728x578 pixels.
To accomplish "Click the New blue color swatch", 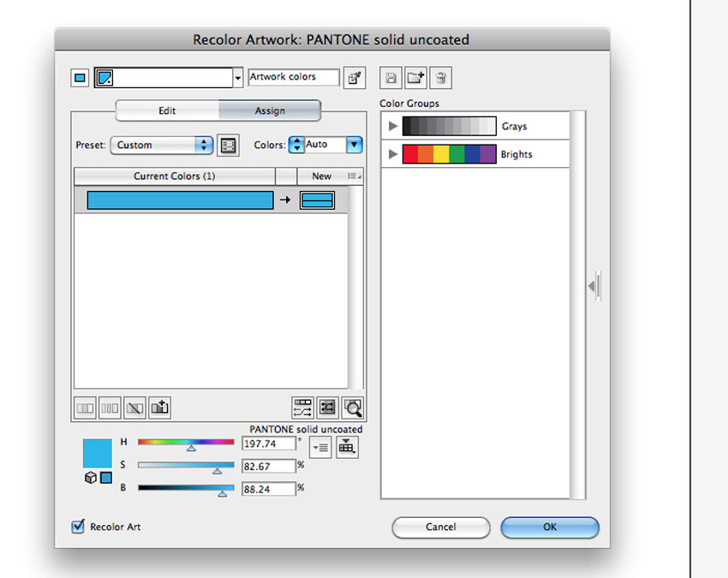I will point(317,200).
